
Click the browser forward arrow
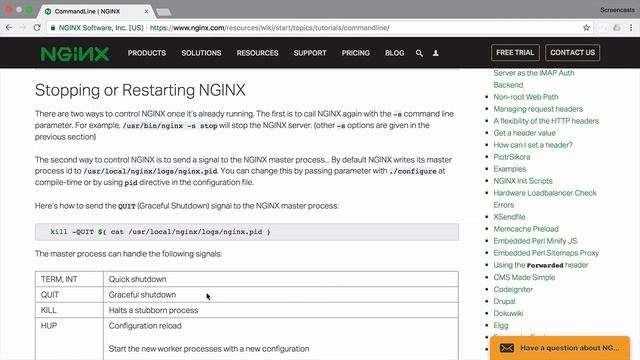tap(23, 28)
